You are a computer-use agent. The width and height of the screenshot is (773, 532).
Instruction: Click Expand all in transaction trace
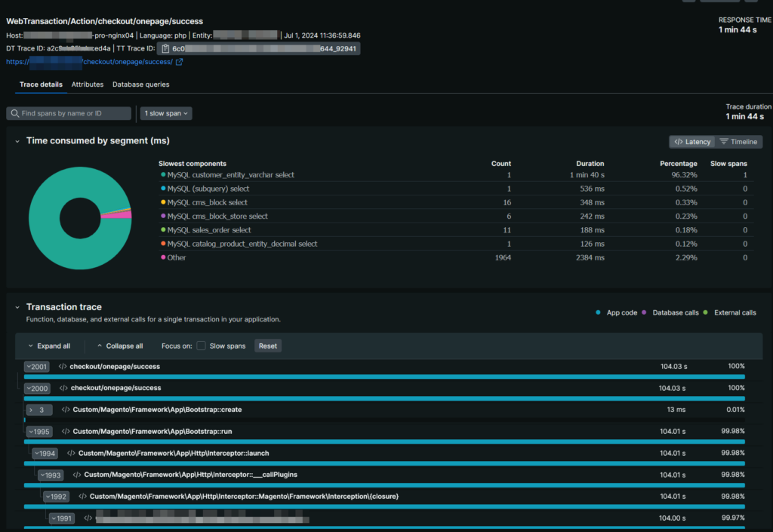click(48, 346)
